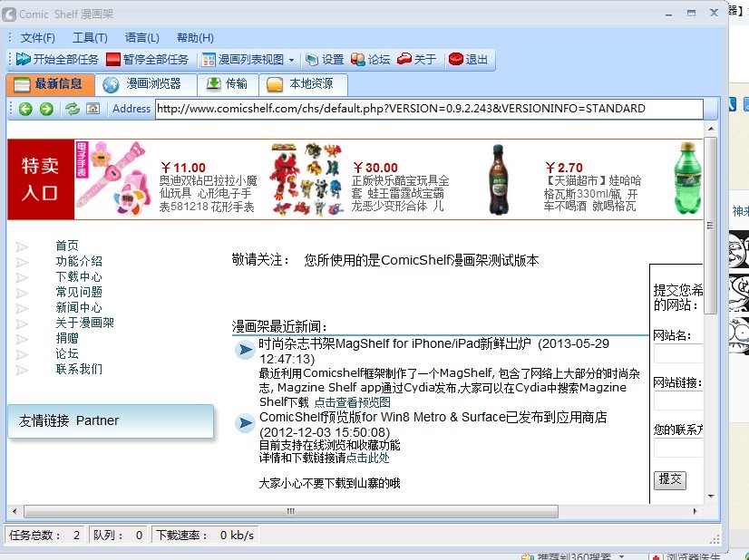
Task: Open 关于漫画架 in the side menu
Action: point(85,323)
